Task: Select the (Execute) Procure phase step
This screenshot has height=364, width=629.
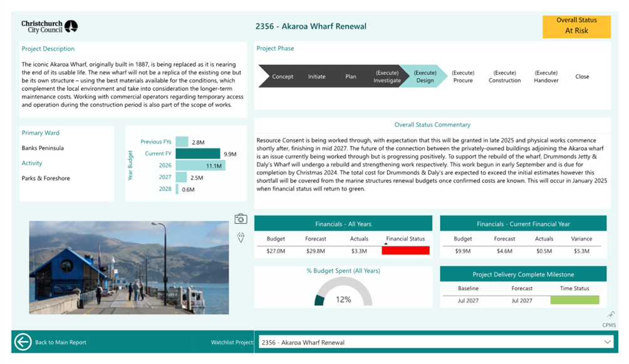Action: (x=463, y=76)
